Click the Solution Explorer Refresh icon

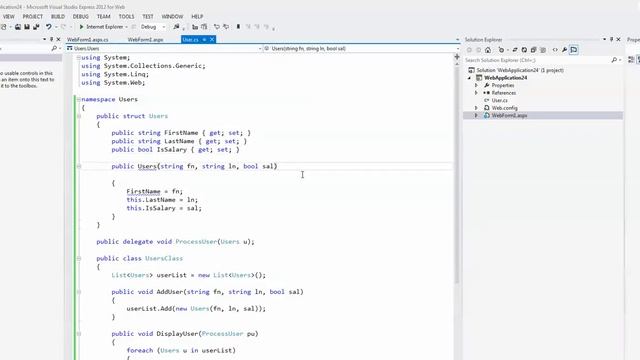pos(524,50)
